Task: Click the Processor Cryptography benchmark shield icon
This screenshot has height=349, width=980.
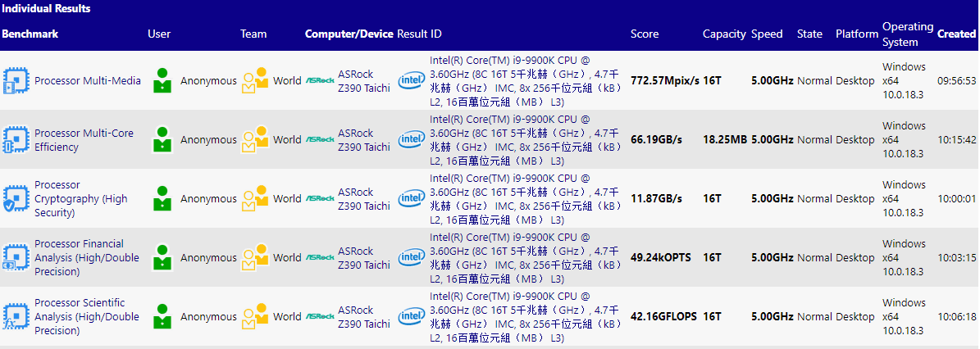Action: pos(16,199)
